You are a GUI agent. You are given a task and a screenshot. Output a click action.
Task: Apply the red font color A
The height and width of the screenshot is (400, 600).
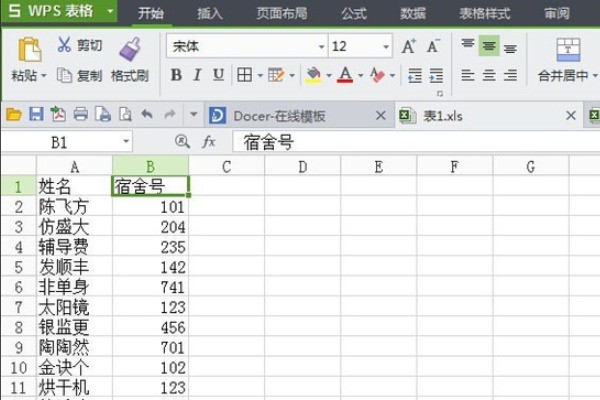[x=345, y=75]
